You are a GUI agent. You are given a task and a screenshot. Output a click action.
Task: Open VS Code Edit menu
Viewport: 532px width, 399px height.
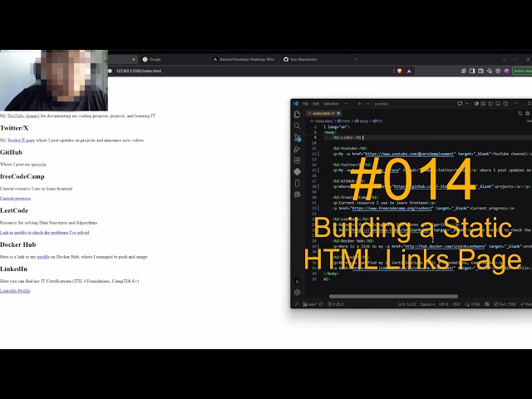pyautogui.click(x=316, y=103)
